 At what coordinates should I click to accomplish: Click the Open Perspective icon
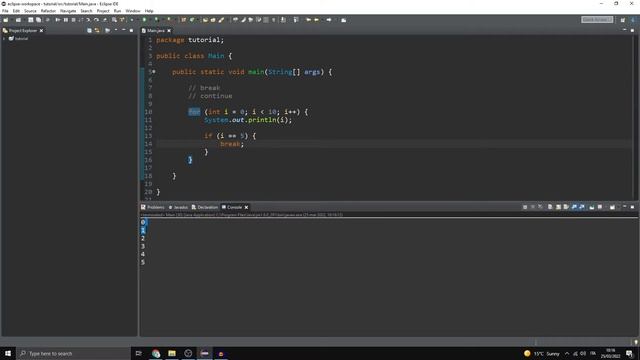(623, 20)
